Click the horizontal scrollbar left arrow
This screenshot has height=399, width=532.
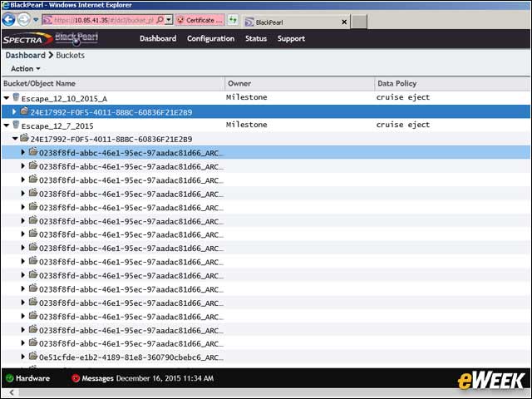pyautogui.click(x=12, y=392)
